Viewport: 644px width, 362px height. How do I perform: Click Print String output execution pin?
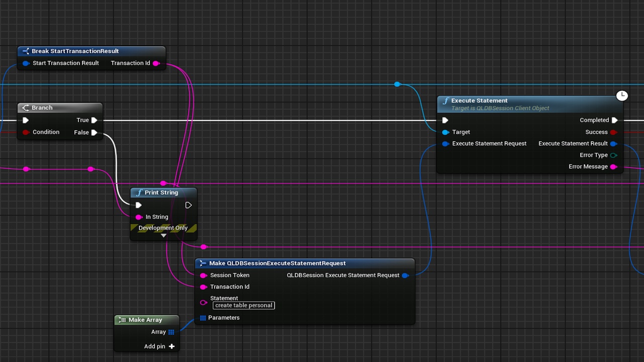click(x=188, y=205)
